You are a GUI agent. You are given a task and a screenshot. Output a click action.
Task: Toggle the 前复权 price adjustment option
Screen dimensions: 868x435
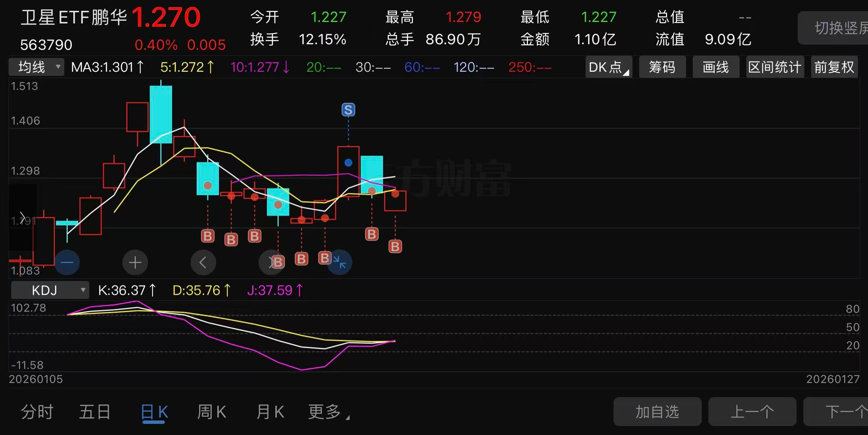pos(834,67)
